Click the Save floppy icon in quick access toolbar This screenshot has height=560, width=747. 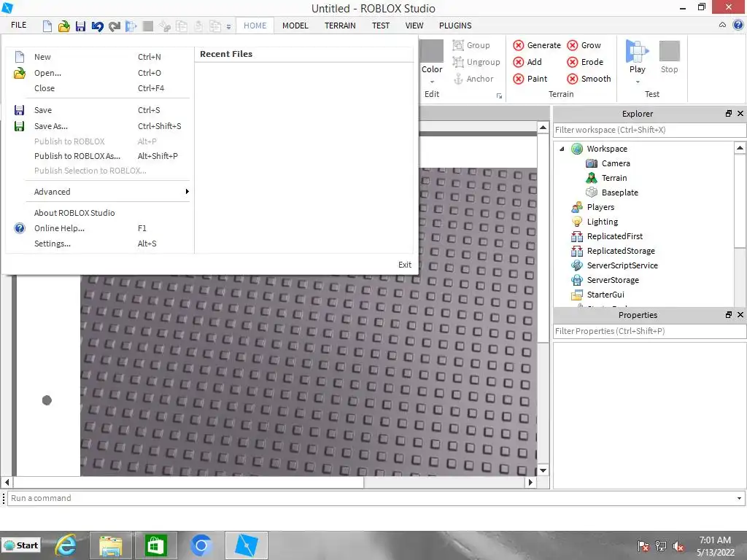point(80,26)
